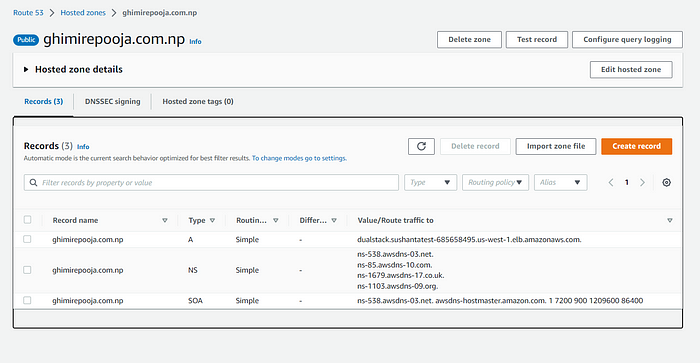The height and width of the screenshot is (363, 700).
Task: Sort by Differentiator column arrow
Action: [x=334, y=221]
